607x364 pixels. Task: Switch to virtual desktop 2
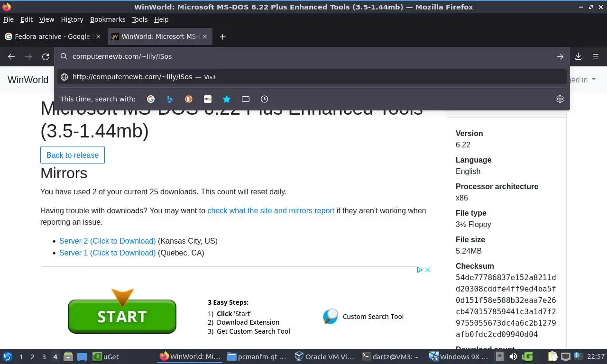(32, 356)
